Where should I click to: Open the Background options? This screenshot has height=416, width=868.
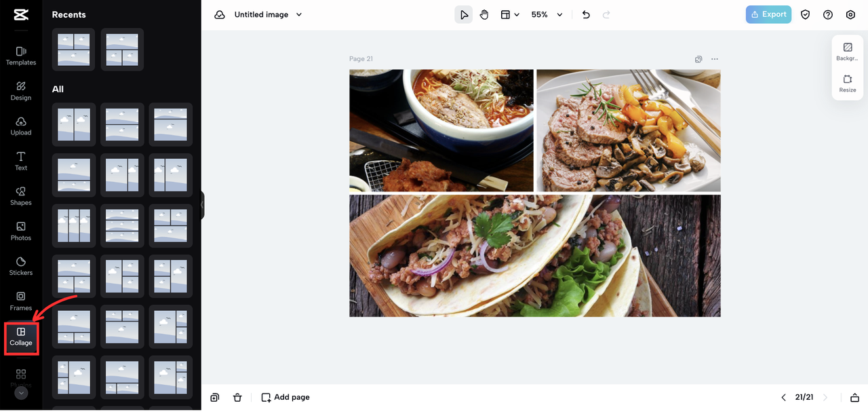pos(848,52)
